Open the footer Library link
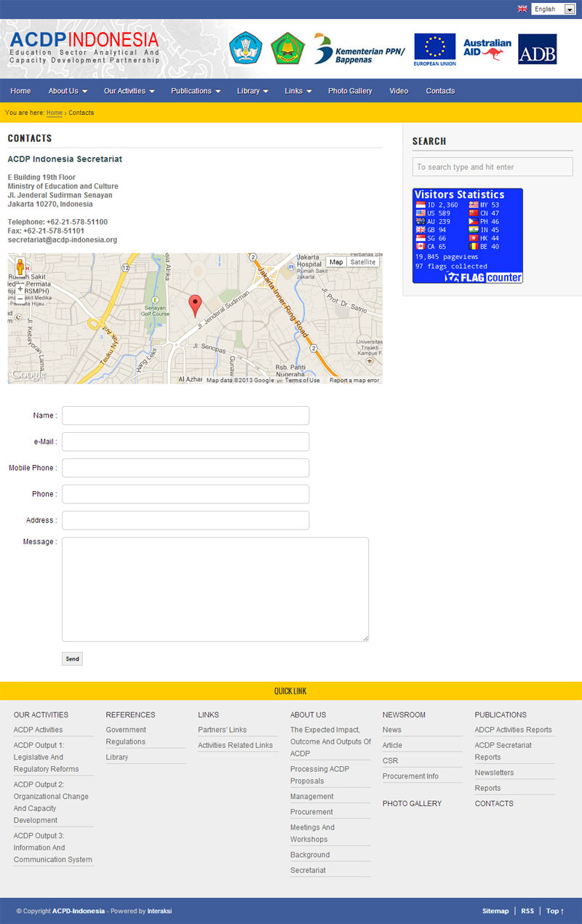This screenshot has width=582, height=924. tap(116, 757)
